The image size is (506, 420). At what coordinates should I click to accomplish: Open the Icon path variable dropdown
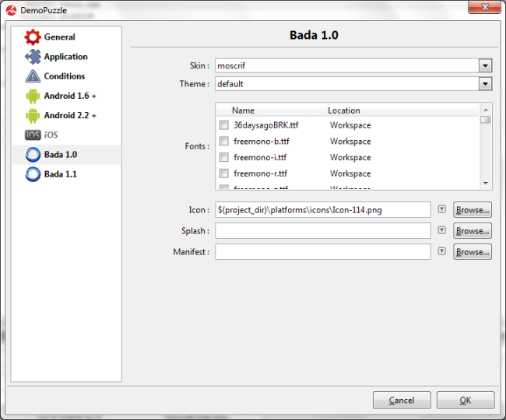click(x=442, y=209)
